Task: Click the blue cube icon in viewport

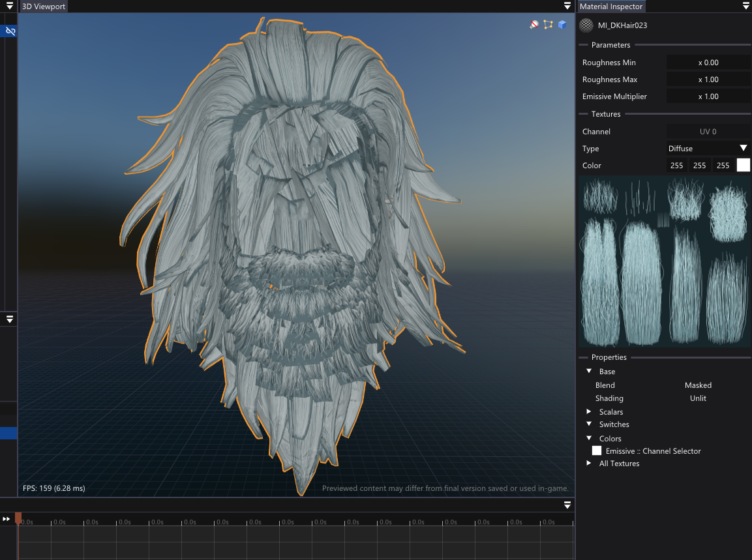Action: (562, 25)
